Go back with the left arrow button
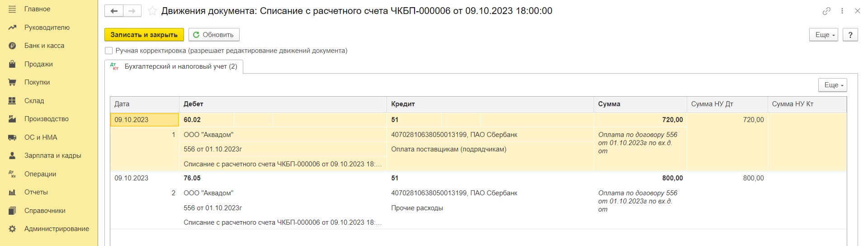This screenshot has height=246, width=868. [x=114, y=11]
